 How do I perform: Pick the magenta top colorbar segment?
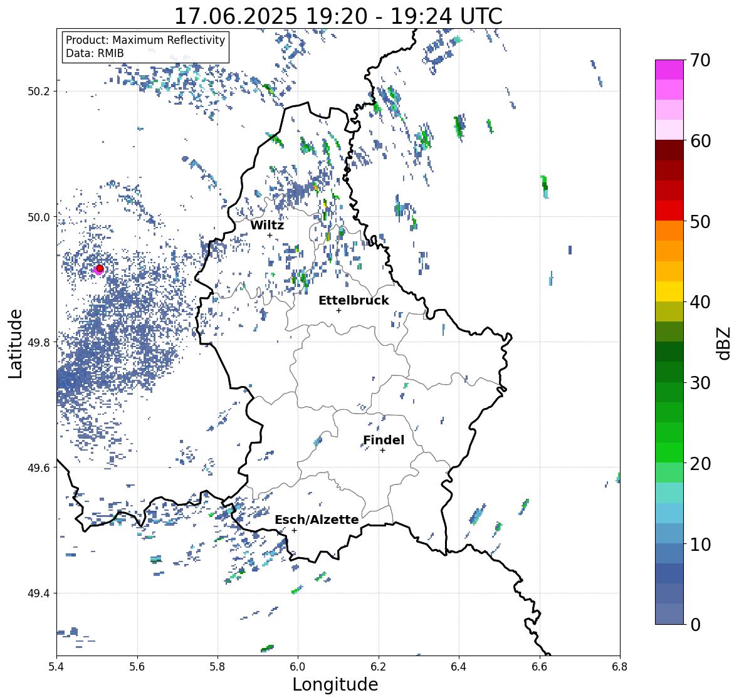pos(669,70)
